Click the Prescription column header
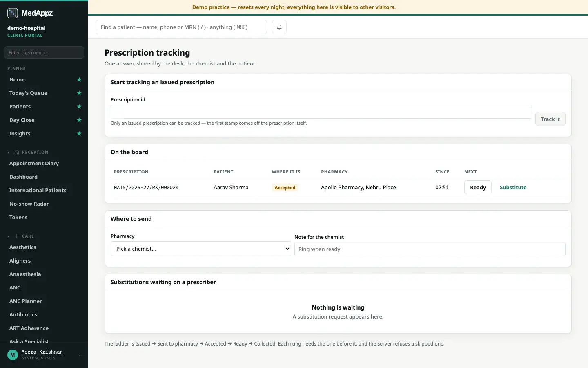588x368 pixels. (x=131, y=172)
